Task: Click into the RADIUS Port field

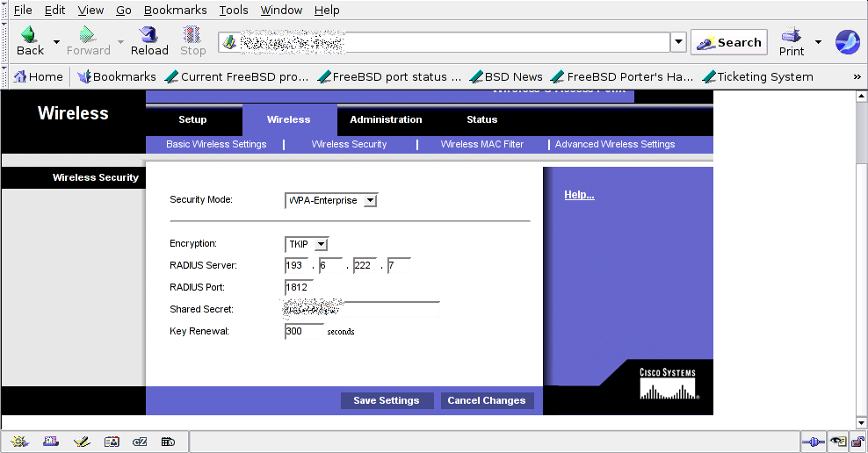Action: pos(299,287)
